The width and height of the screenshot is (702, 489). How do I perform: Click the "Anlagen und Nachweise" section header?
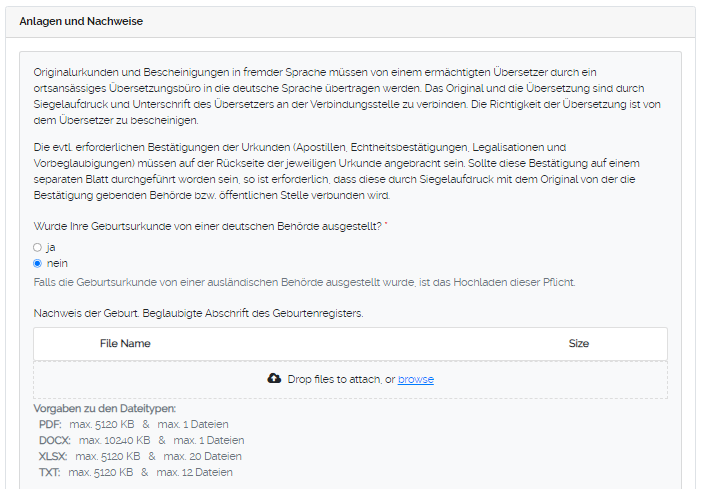point(81,21)
